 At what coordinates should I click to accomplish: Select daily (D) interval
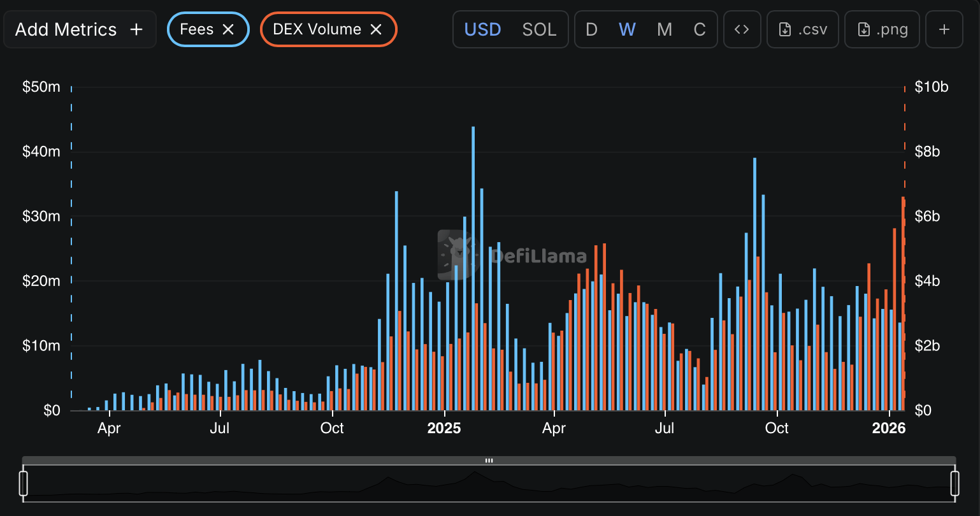(591, 29)
